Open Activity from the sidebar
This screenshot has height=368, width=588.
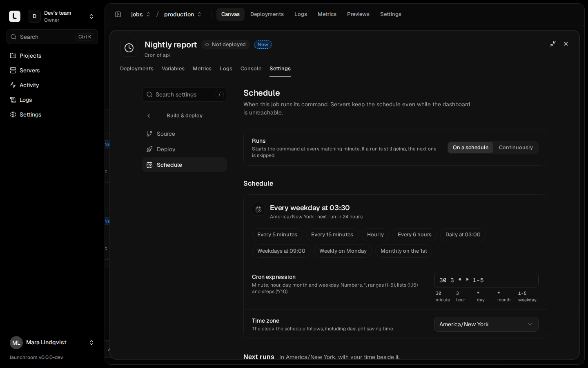52,85
